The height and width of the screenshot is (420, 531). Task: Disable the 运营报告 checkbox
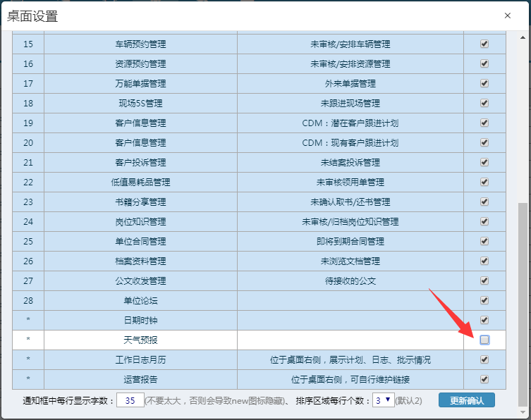pos(484,379)
